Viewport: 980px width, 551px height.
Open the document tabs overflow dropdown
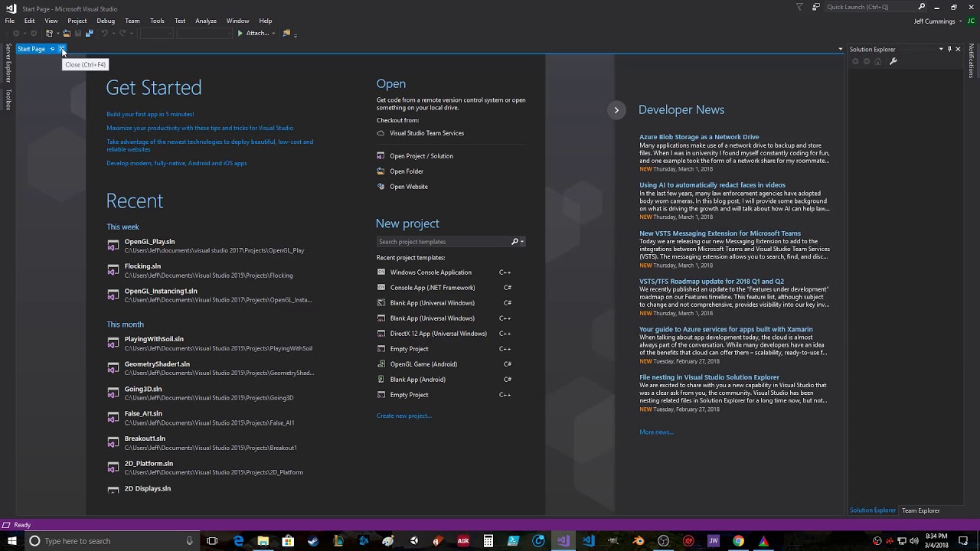click(841, 49)
